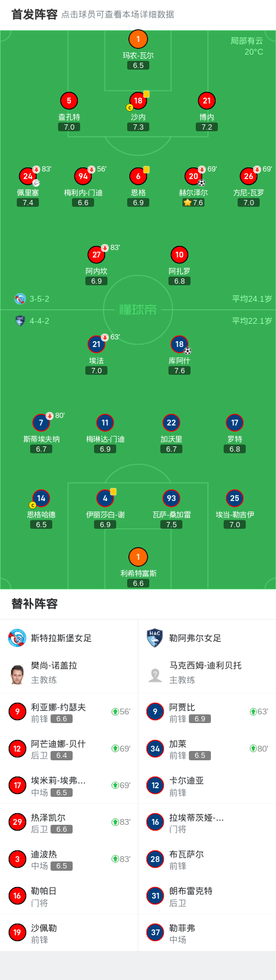The height and width of the screenshot is (980, 276).
Task: Tap 7.6 best-rating badge under 赫尔泽尔
Action: (193, 203)
